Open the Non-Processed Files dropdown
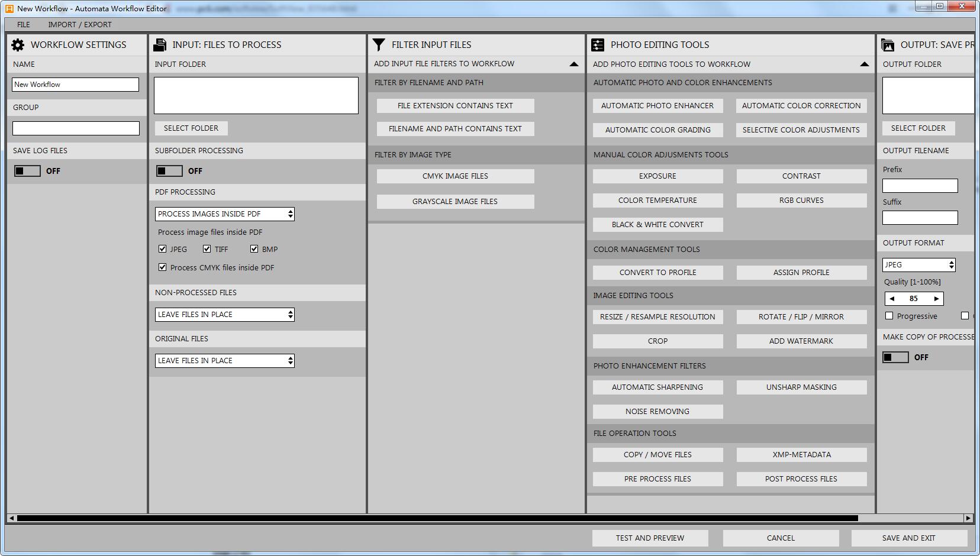This screenshot has width=980, height=556. [x=224, y=315]
